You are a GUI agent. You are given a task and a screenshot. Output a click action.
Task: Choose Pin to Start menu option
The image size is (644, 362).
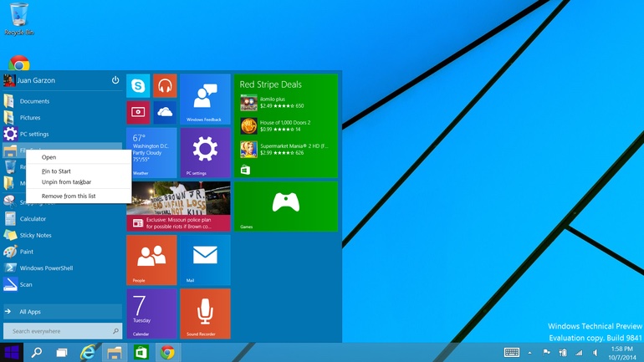click(56, 171)
